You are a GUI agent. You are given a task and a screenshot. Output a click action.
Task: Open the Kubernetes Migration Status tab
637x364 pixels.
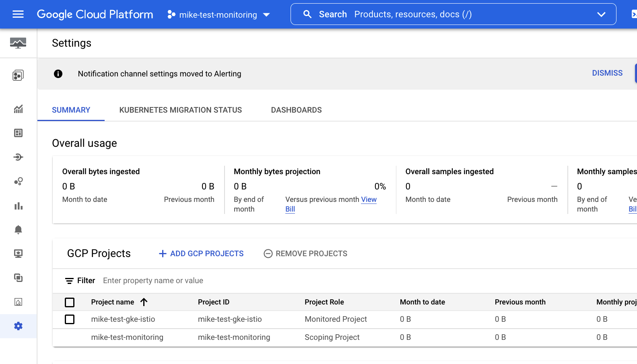point(181,110)
